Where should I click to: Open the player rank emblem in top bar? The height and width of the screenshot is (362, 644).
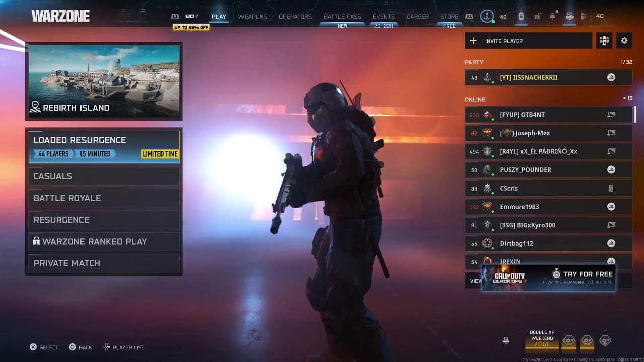pyautogui.click(x=487, y=16)
